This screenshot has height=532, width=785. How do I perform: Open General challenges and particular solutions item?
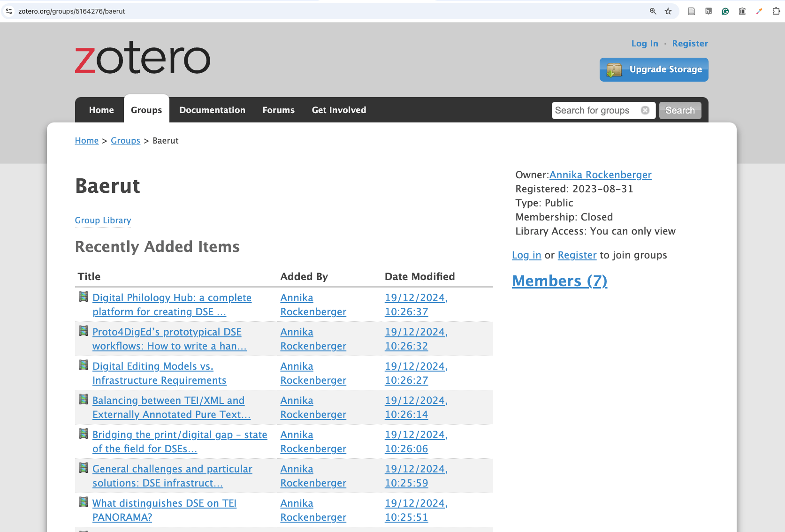click(x=172, y=476)
